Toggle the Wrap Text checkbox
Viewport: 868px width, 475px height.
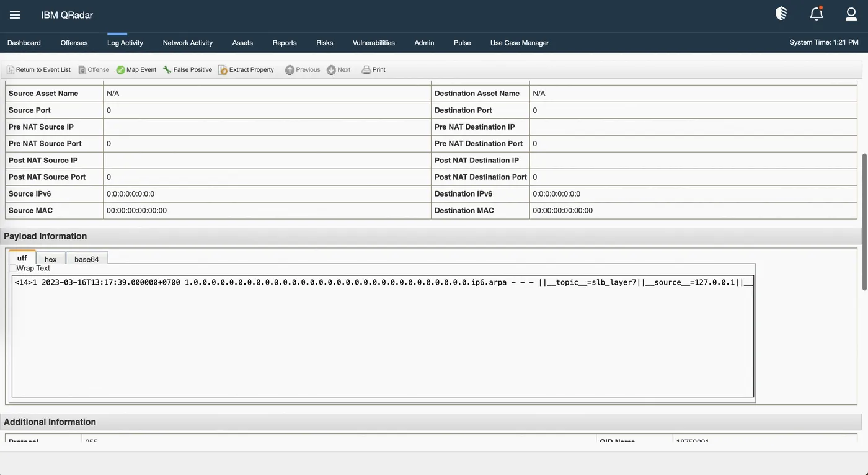(13, 269)
